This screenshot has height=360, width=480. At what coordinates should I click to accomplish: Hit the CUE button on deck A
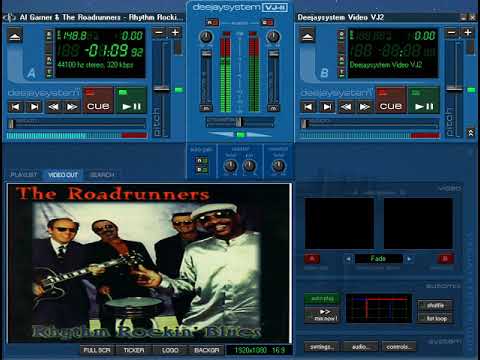(x=98, y=100)
